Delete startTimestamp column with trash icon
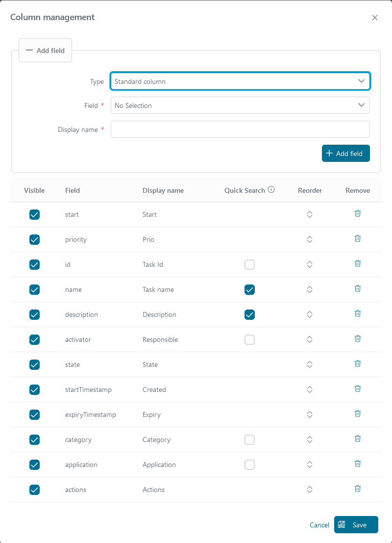 [357, 388]
